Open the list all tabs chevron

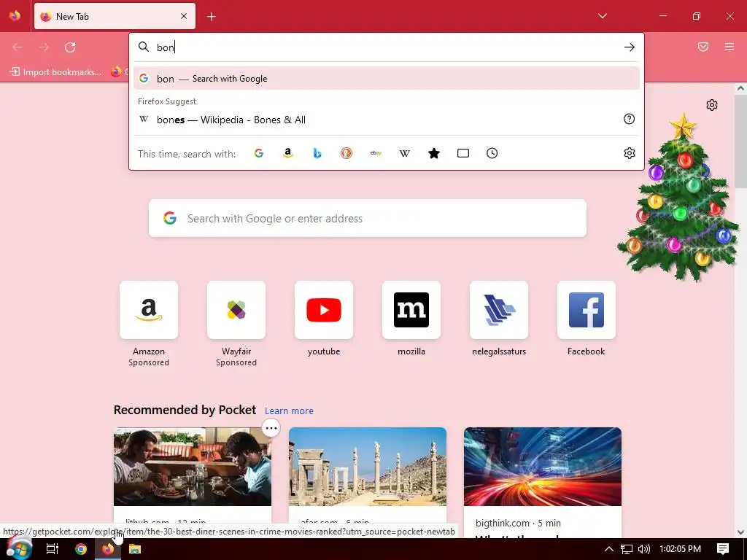click(x=602, y=16)
